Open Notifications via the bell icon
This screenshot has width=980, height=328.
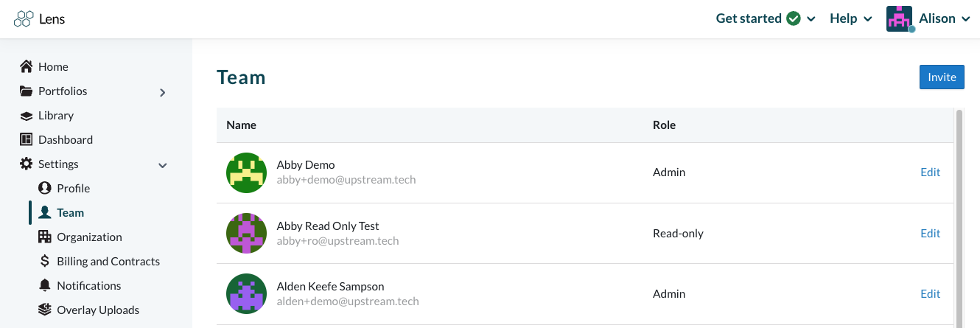pyautogui.click(x=44, y=286)
